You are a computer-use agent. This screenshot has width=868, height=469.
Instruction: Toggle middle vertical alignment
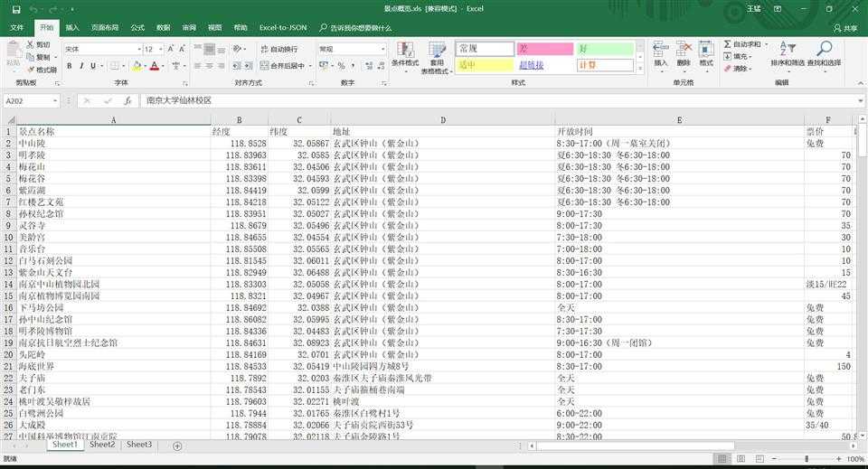(209, 50)
